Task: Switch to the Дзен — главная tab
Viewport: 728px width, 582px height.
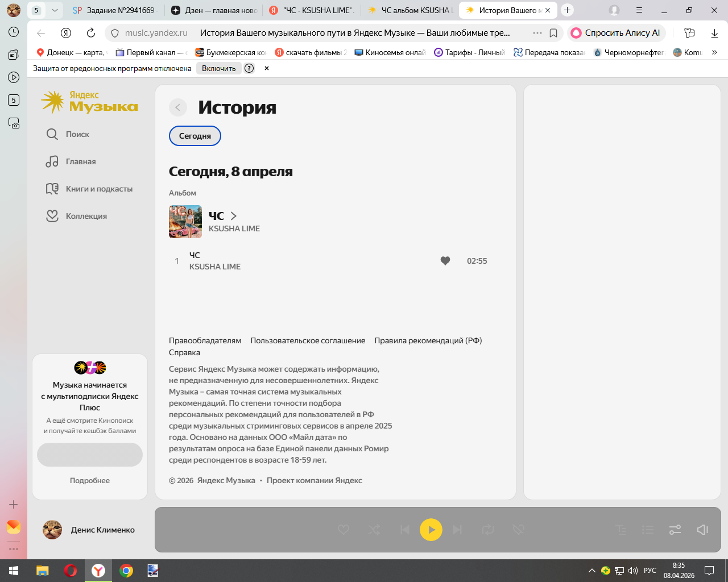Action: coord(214,10)
